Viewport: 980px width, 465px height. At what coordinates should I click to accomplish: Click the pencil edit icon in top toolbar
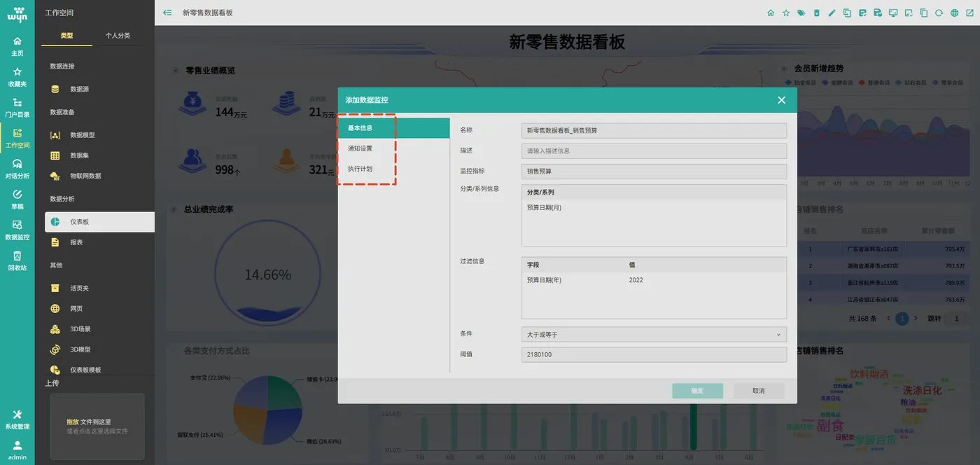(832, 13)
